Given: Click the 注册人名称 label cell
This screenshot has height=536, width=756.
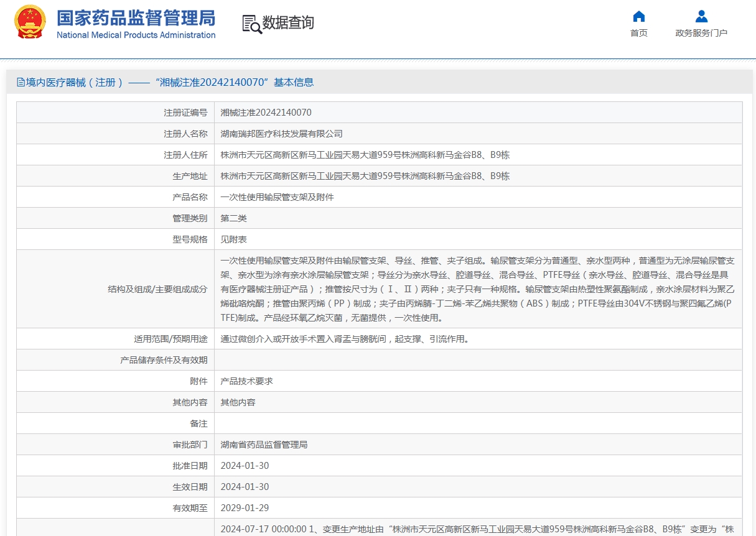Looking at the screenshot, I should tap(115, 134).
